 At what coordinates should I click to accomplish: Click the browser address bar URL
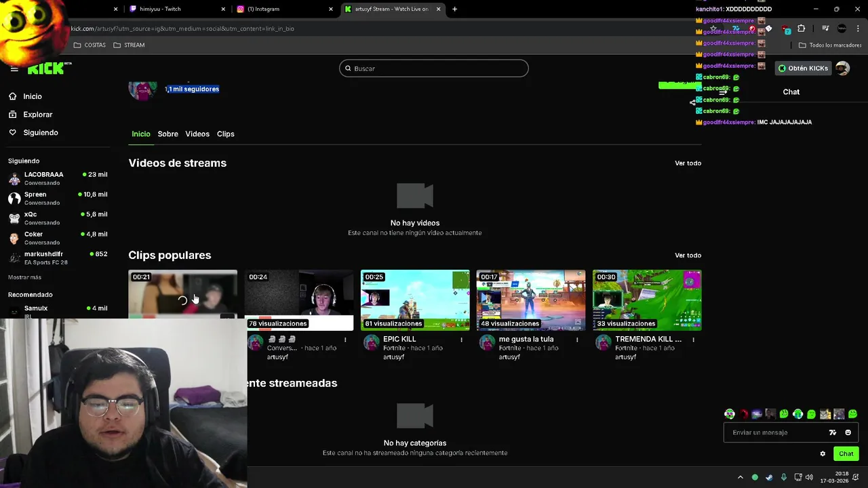click(x=182, y=28)
